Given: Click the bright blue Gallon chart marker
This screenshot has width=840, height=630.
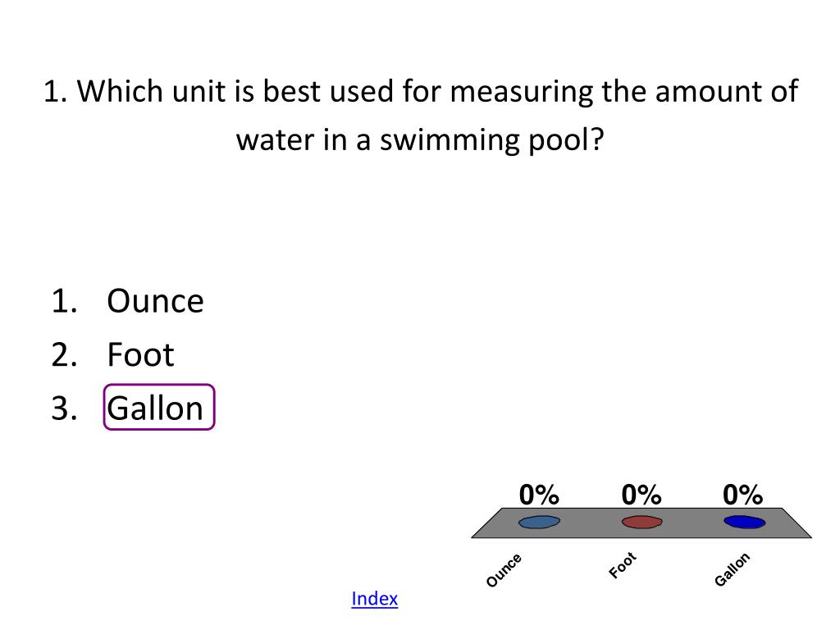Looking at the screenshot, I should [x=744, y=522].
